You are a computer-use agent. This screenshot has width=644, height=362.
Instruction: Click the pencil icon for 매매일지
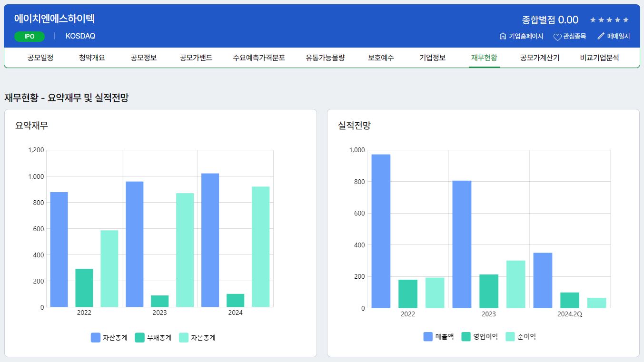click(601, 36)
